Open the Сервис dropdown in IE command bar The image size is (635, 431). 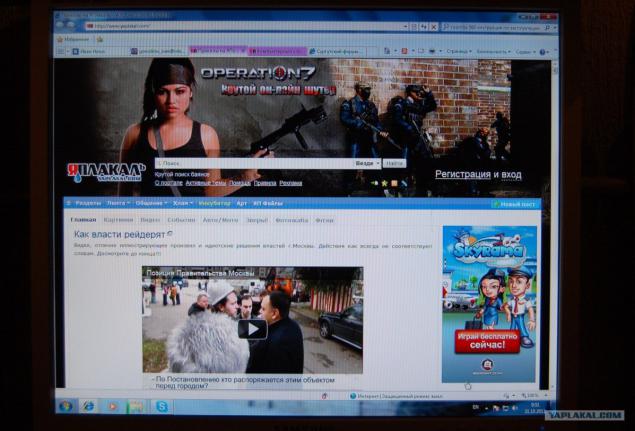coord(526,52)
